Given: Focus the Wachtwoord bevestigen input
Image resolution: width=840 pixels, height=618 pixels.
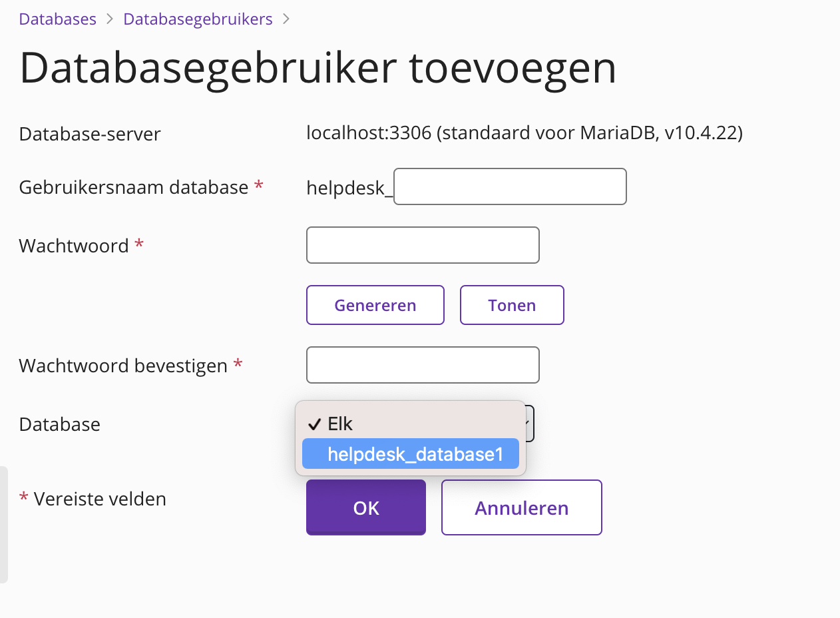Looking at the screenshot, I should click(x=422, y=365).
